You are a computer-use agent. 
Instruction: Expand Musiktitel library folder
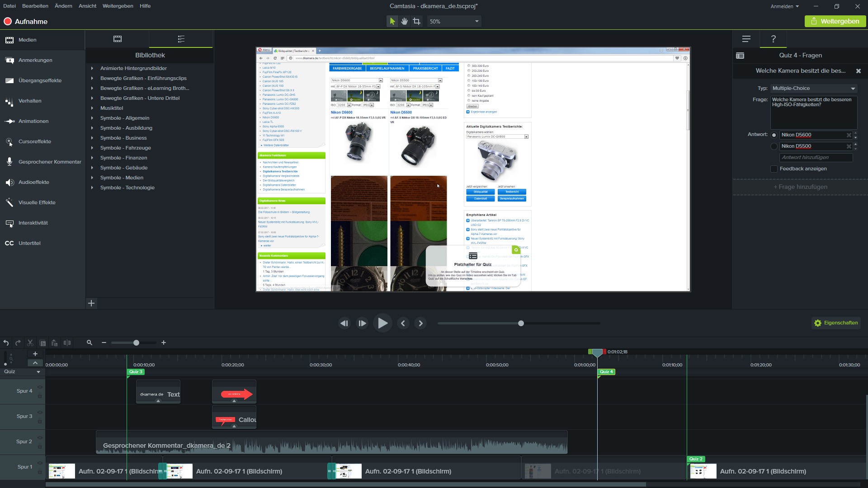coord(92,108)
